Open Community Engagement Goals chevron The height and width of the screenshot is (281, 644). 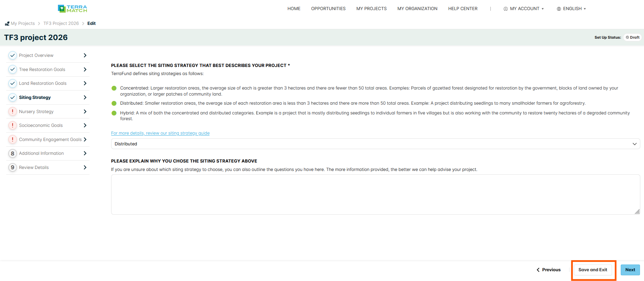click(85, 139)
